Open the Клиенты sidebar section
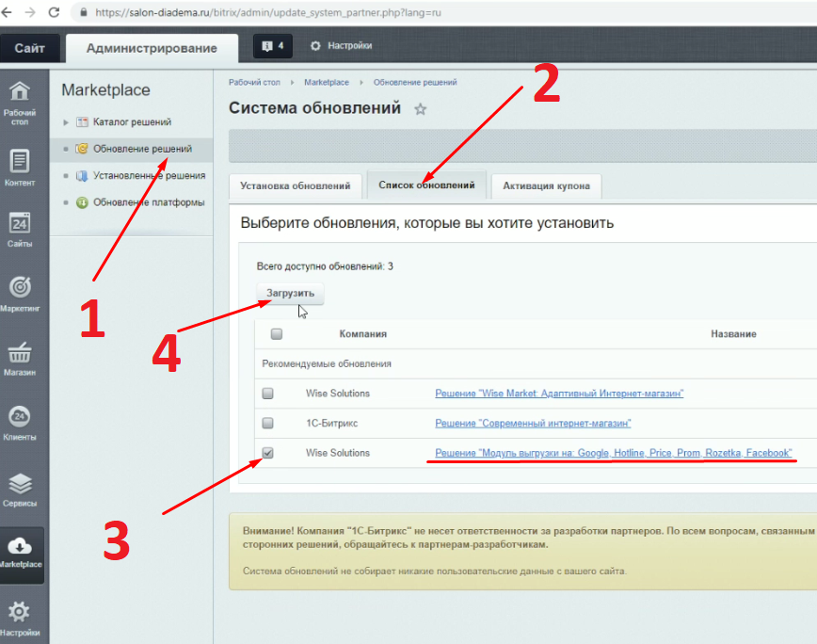 point(20,423)
